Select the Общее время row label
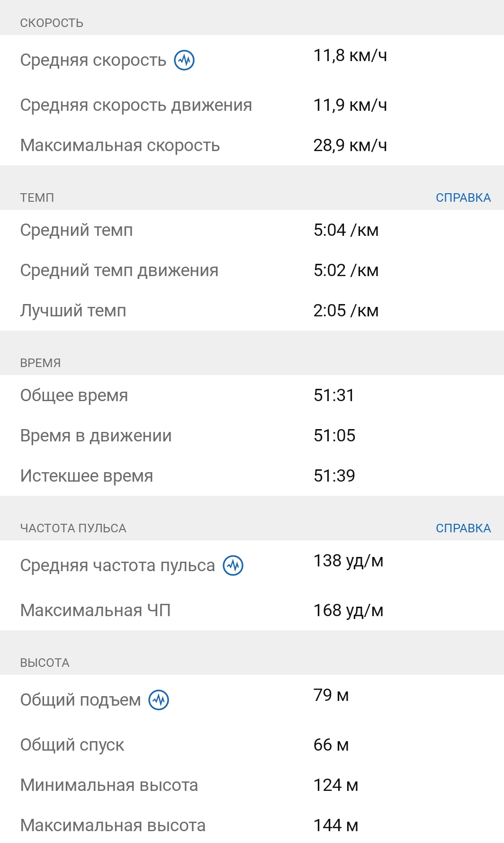The image size is (504, 843). click(x=74, y=395)
